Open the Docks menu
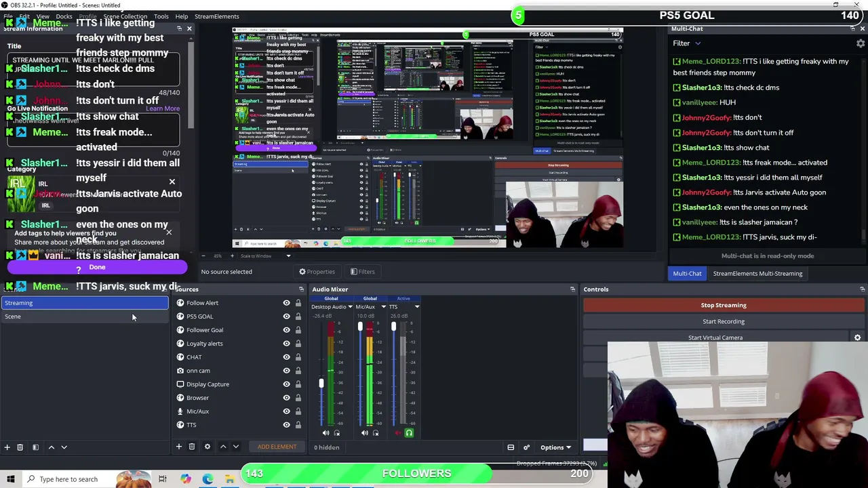The height and width of the screenshot is (488, 868). (64, 16)
